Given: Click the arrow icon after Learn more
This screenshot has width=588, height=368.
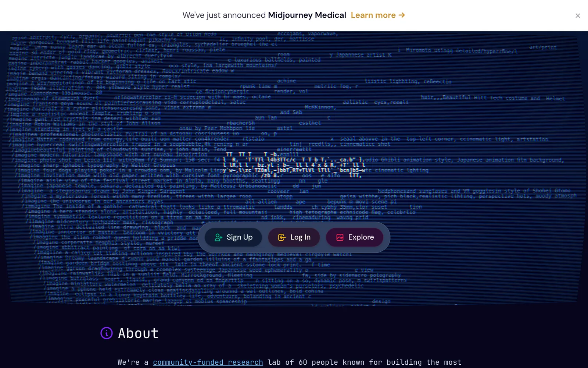Looking at the screenshot, I should point(402,15).
